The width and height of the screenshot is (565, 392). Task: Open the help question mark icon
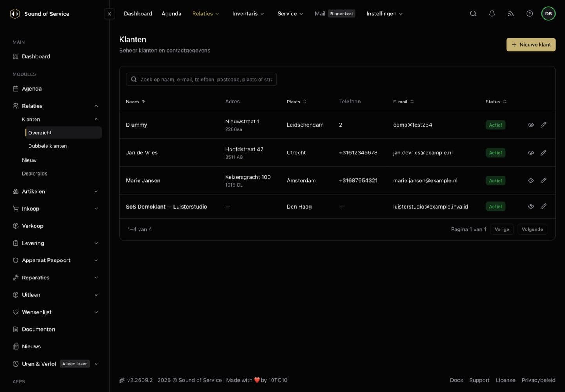point(530,14)
